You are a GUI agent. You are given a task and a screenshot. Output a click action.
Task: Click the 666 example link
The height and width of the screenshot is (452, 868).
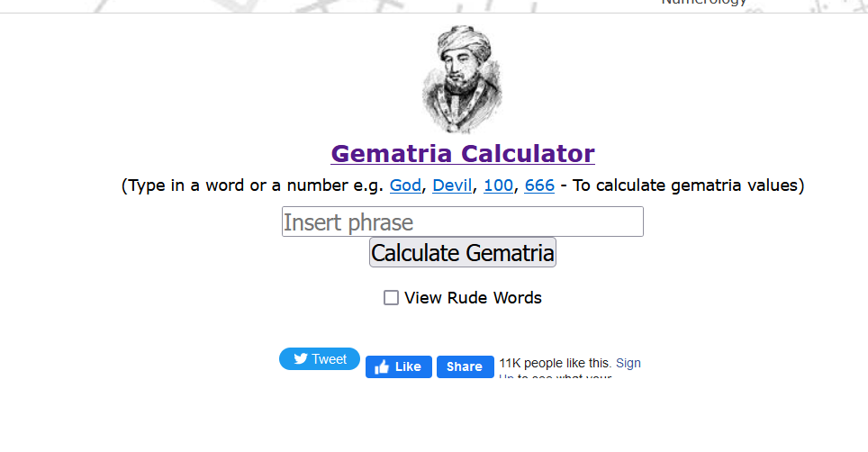click(x=539, y=186)
